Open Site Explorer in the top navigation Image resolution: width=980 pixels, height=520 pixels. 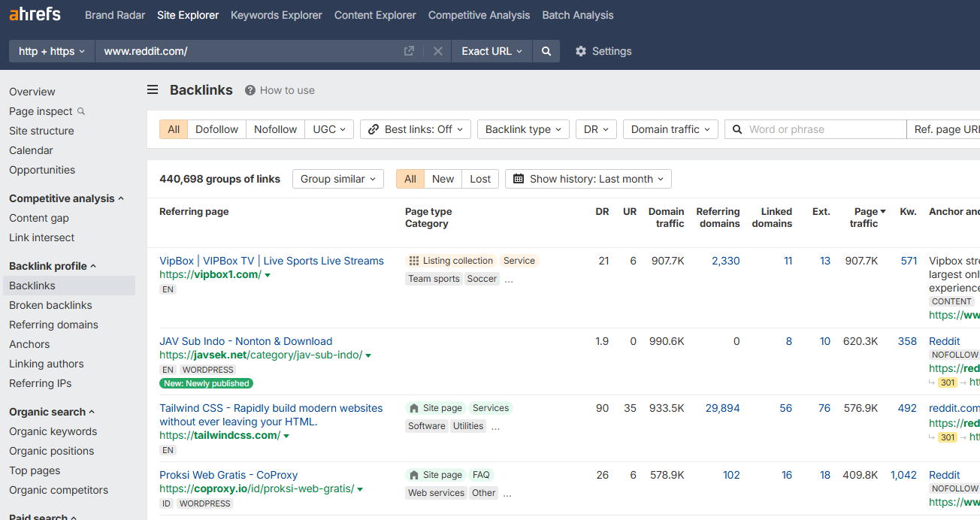(188, 15)
